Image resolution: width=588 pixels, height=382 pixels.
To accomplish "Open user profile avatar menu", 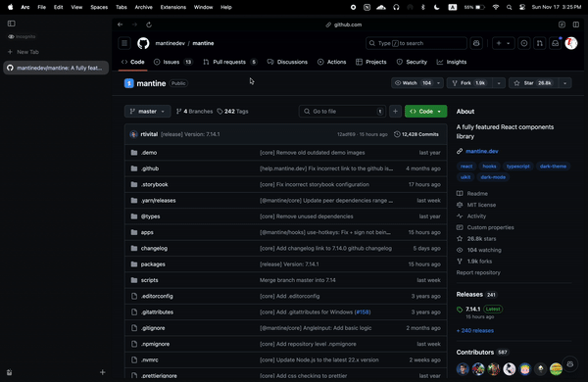I will tap(571, 43).
